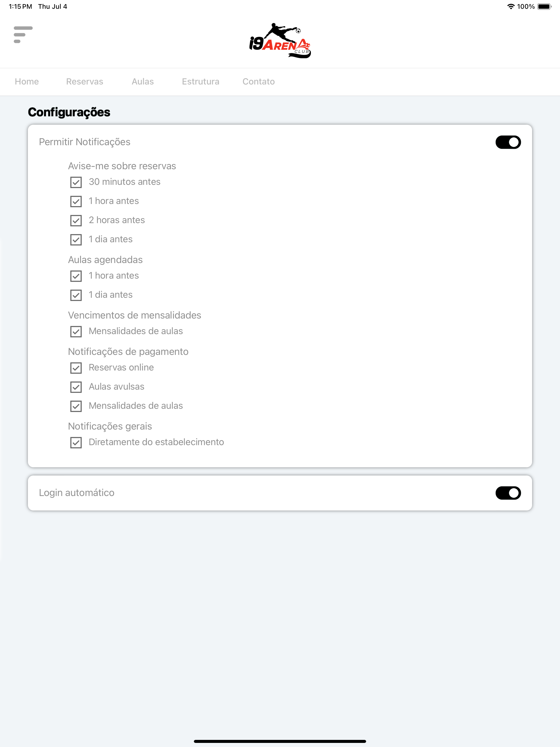Screen dimensions: 560x747
Task: Uncheck Diretamente do estabelecimento checkbox
Action: point(76,443)
